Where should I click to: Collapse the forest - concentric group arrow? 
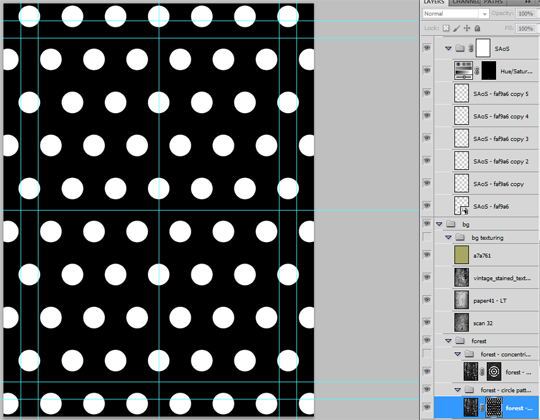[x=457, y=354]
